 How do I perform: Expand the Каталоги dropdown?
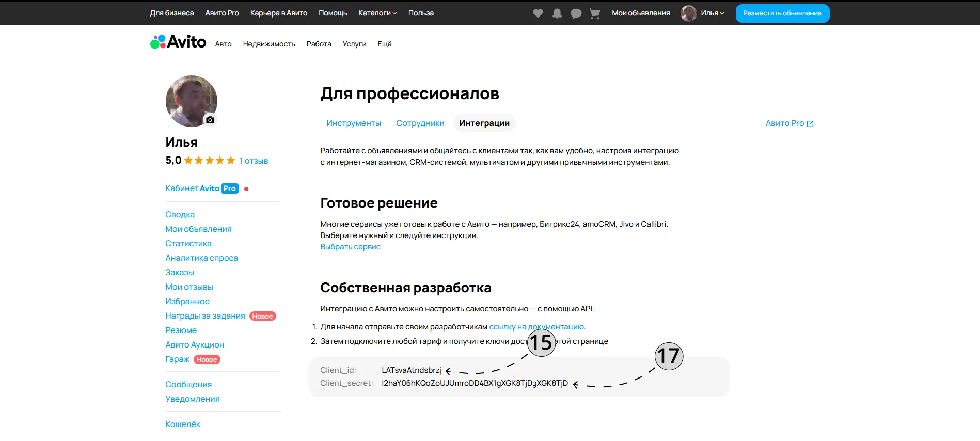(x=377, y=13)
